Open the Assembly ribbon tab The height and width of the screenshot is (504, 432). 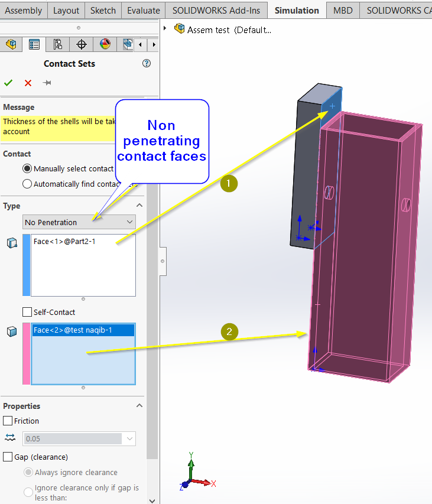tap(24, 11)
